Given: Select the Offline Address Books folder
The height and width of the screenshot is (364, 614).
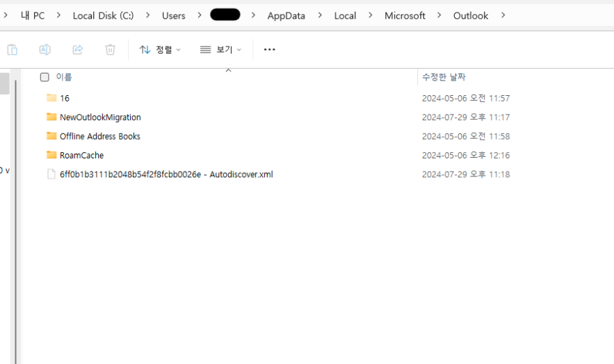Looking at the screenshot, I should pyautogui.click(x=100, y=136).
